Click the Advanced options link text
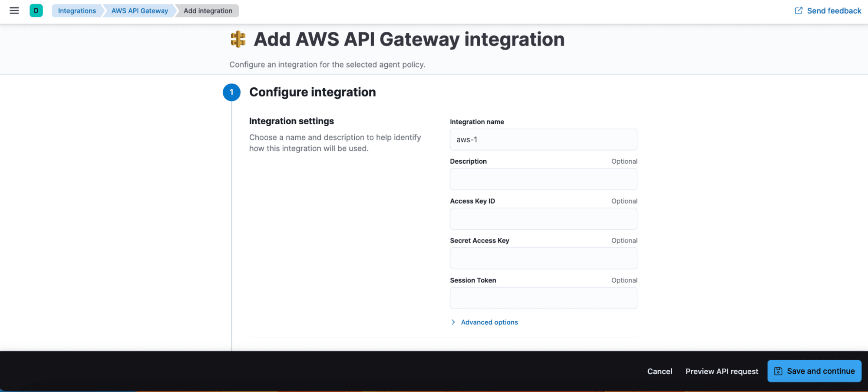 click(489, 322)
